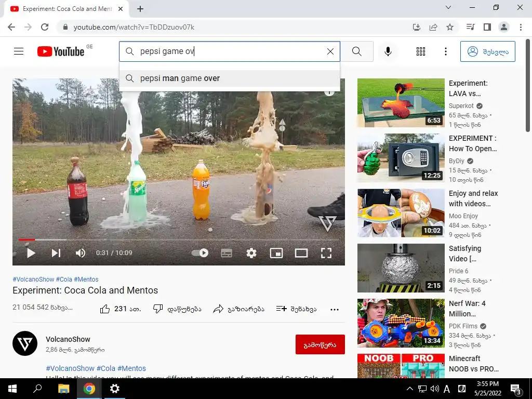
Task: Open tab search chevron
Action: pos(448,7)
